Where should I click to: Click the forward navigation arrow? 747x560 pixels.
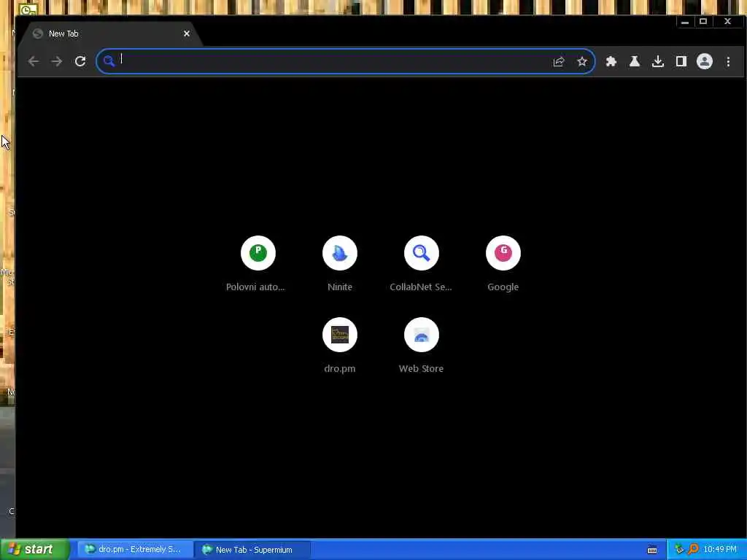point(57,61)
